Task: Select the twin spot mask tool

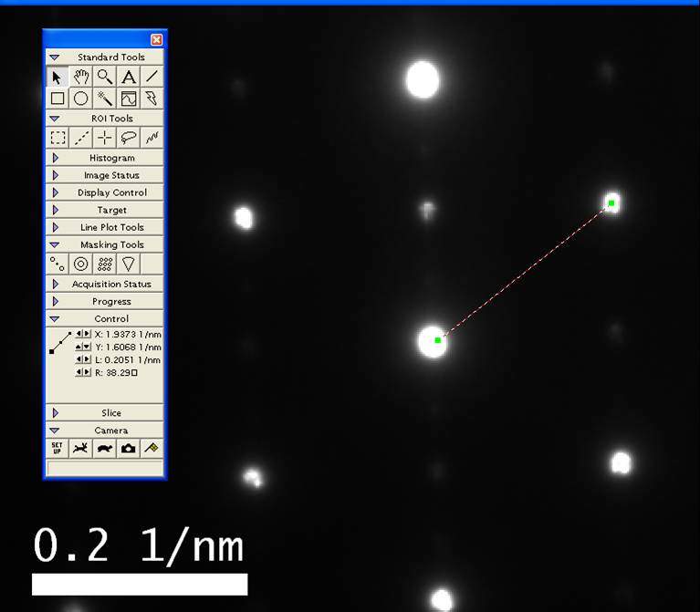Action: point(57,265)
